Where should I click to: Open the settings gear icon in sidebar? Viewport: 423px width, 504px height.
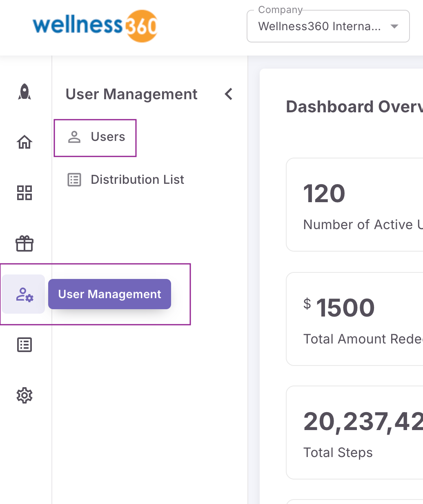coord(24,395)
